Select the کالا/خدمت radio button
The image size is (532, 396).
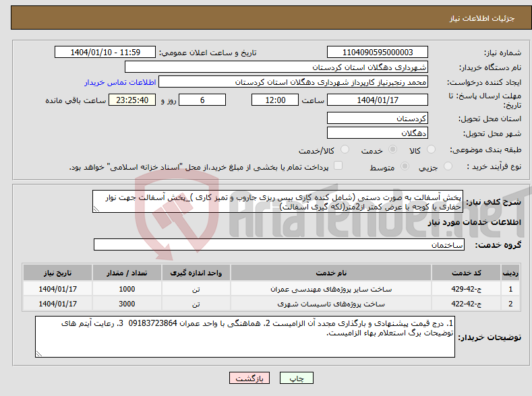(345, 150)
